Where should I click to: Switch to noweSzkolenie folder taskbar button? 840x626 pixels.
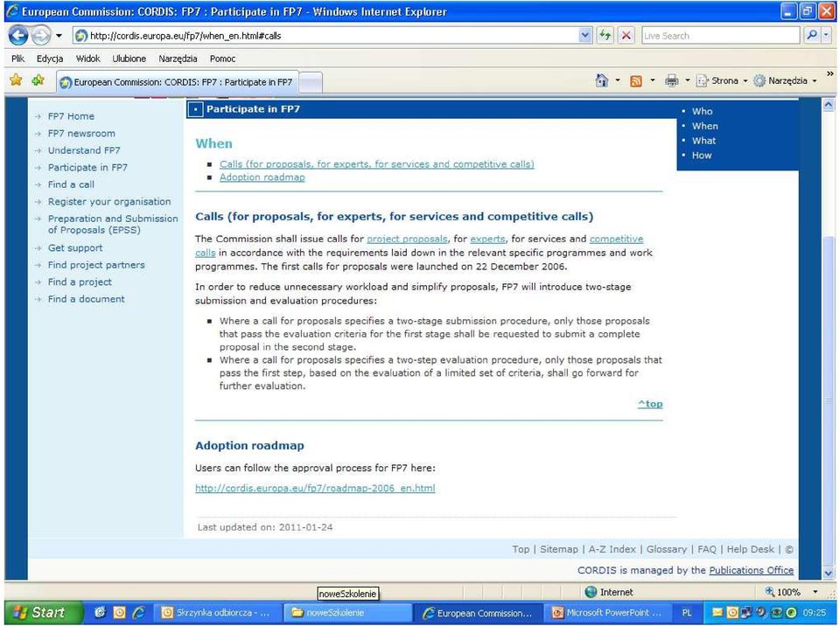[x=348, y=613]
